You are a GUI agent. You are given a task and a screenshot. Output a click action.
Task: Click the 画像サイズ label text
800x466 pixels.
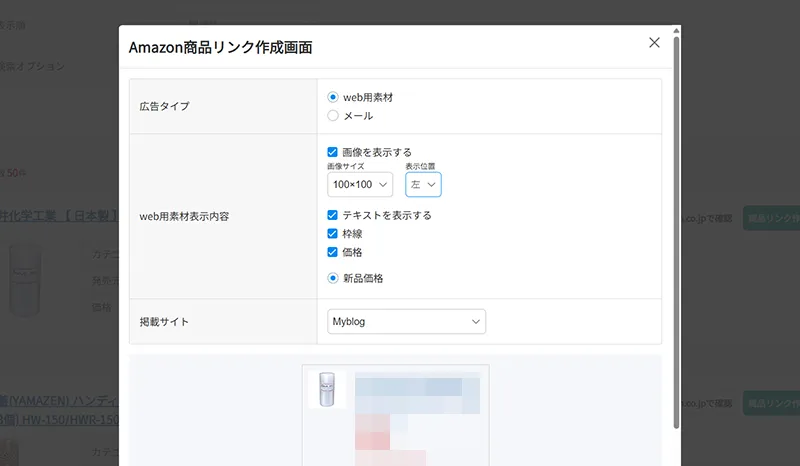tap(345, 166)
